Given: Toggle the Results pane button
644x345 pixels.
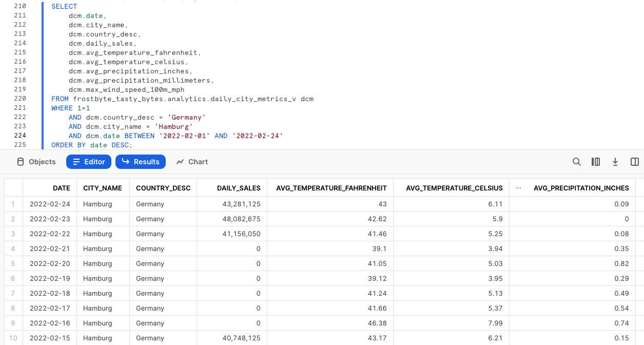Looking at the screenshot, I should click(x=141, y=162).
